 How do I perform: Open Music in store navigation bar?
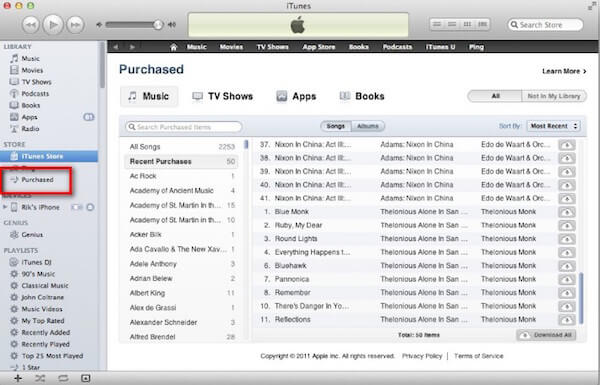tap(197, 47)
